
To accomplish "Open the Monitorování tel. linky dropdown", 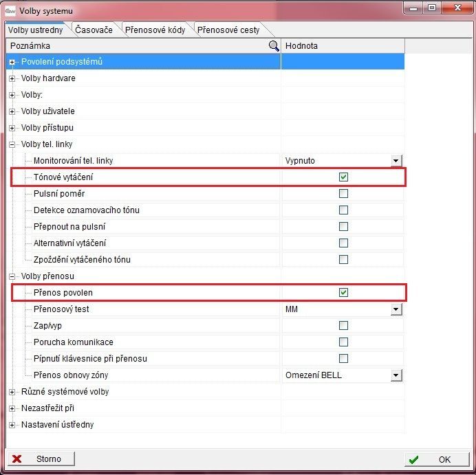I will [396, 161].
